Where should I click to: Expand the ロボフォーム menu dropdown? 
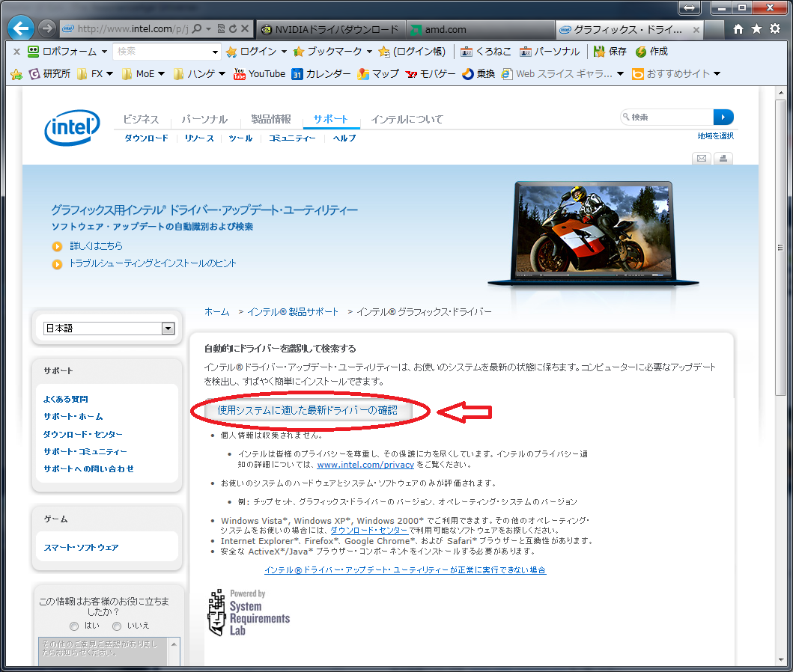point(104,52)
